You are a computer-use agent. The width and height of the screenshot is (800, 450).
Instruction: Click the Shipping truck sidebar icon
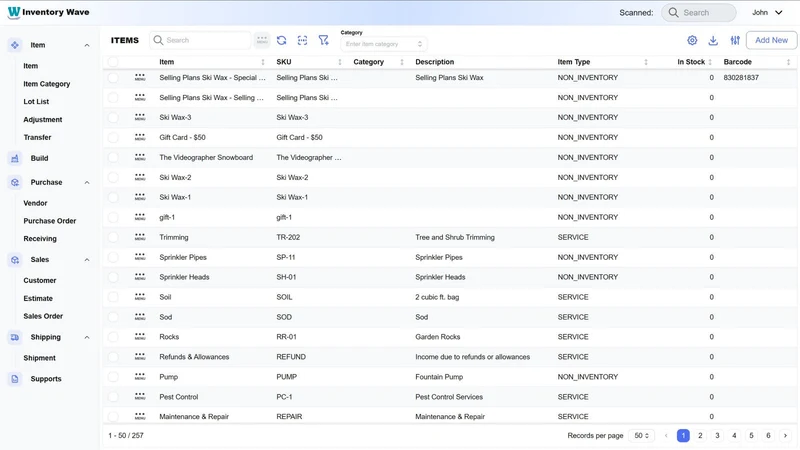(15, 337)
